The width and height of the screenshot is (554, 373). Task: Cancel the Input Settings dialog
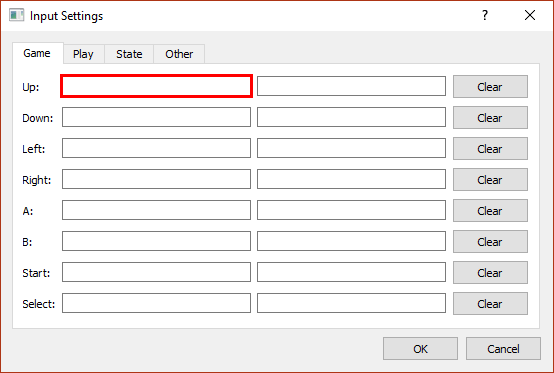point(503,349)
